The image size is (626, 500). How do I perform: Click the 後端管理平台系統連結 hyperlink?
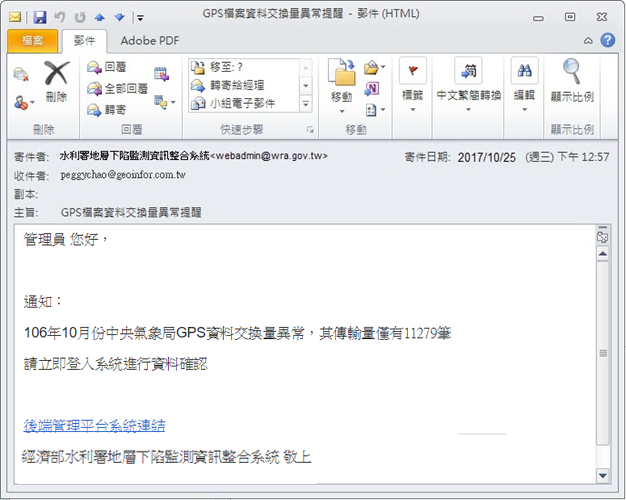(x=95, y=426)
